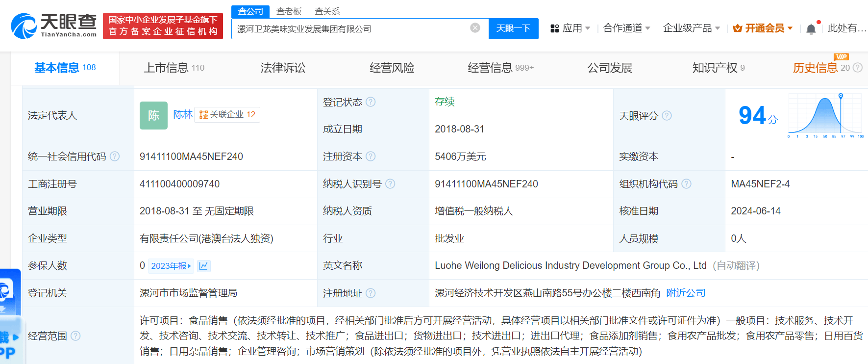Open the notification bell

tap(811, 28)
